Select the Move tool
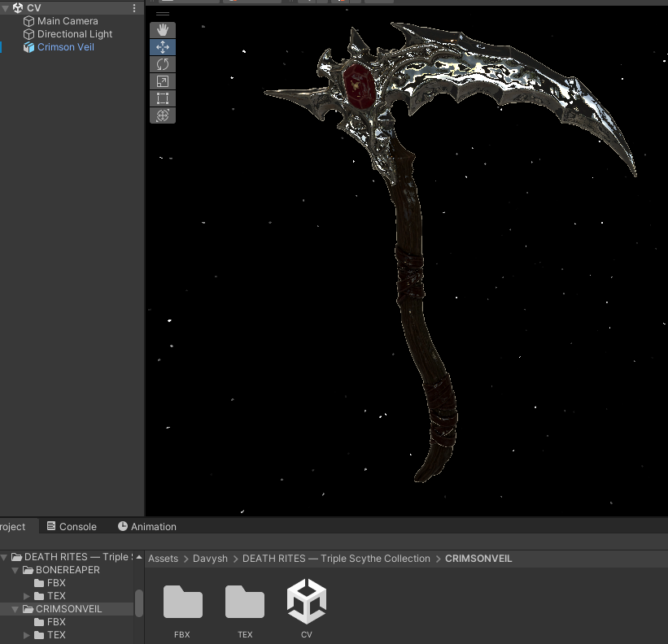Screen dimensions: 668x644 [x=163, y=47]
